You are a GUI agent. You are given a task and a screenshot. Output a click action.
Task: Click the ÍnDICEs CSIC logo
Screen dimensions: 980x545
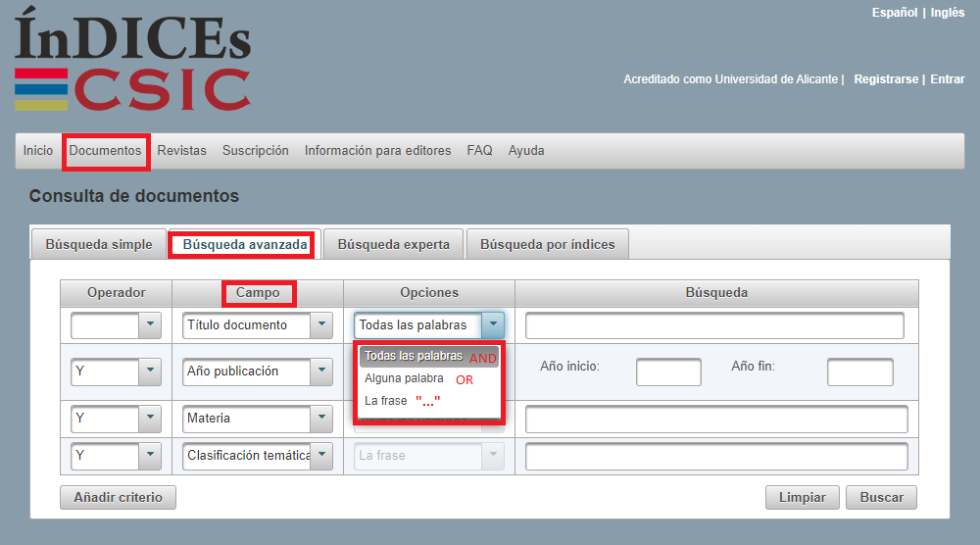click(x=132, y=60)
